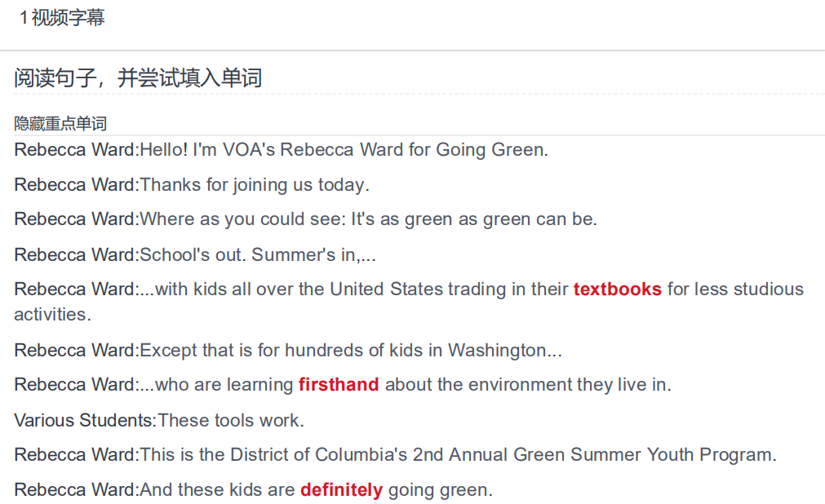Click the highlighted word definitely
The width and height of the screenshot is (825, 504).
point(341,490)
